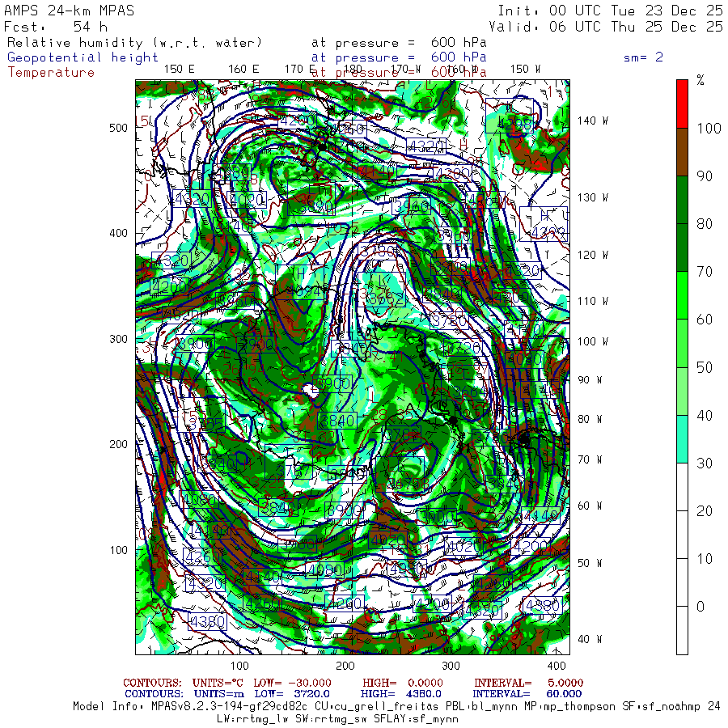Click the 'Relative humidity (w.r.t. water)' label
728x728 pixels.
[x=135, y=43]
